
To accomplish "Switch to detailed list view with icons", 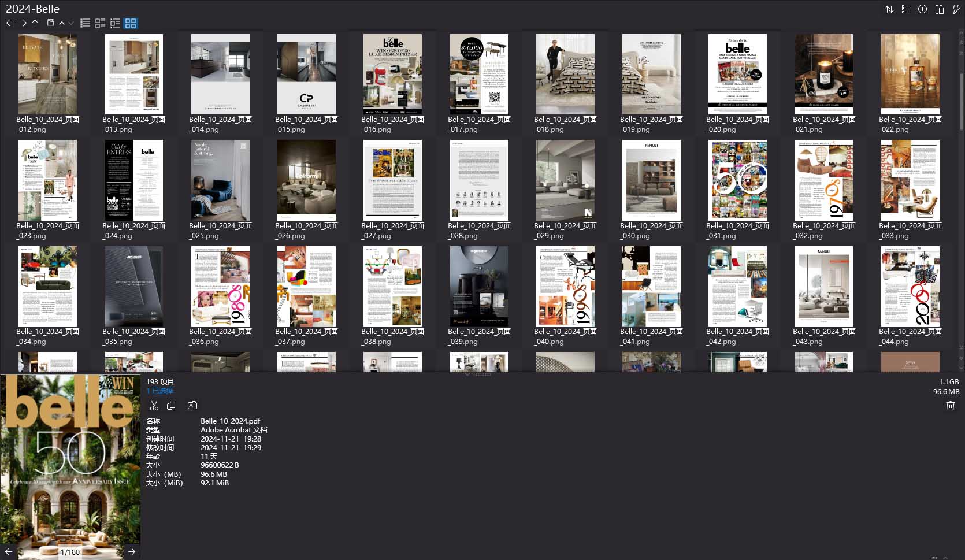I will 100,23.
